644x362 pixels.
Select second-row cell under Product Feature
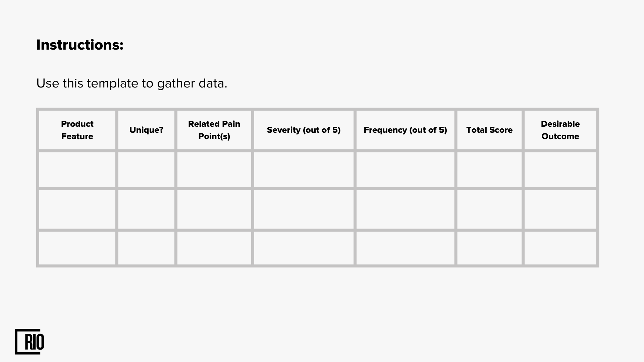[77, 209]
